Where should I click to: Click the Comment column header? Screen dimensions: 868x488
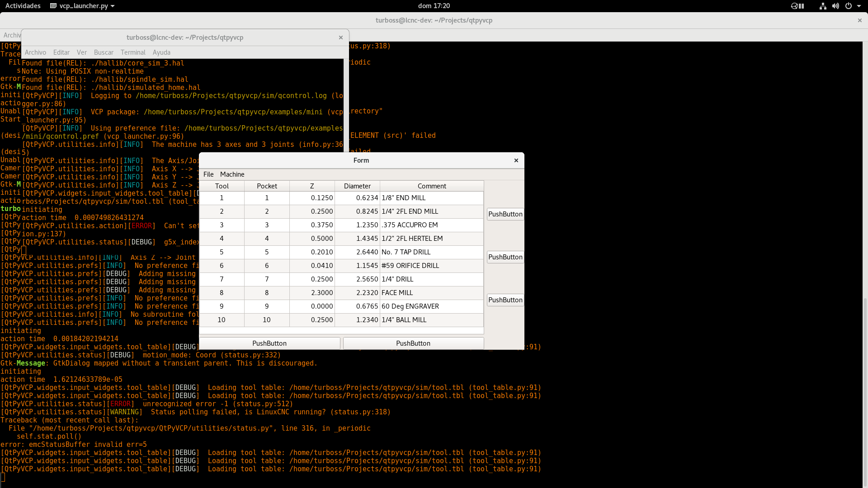(x=432, y=186)
